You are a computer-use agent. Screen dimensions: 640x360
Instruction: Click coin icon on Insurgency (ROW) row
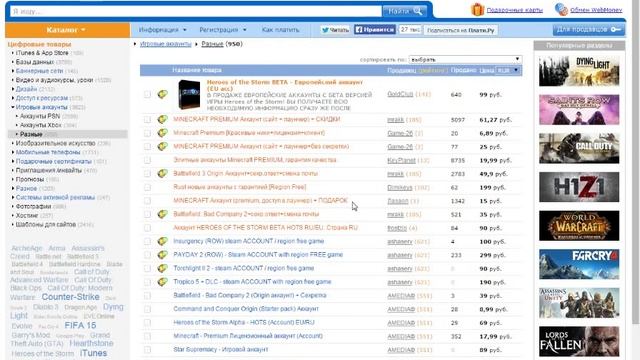click(x=162, y=241)
